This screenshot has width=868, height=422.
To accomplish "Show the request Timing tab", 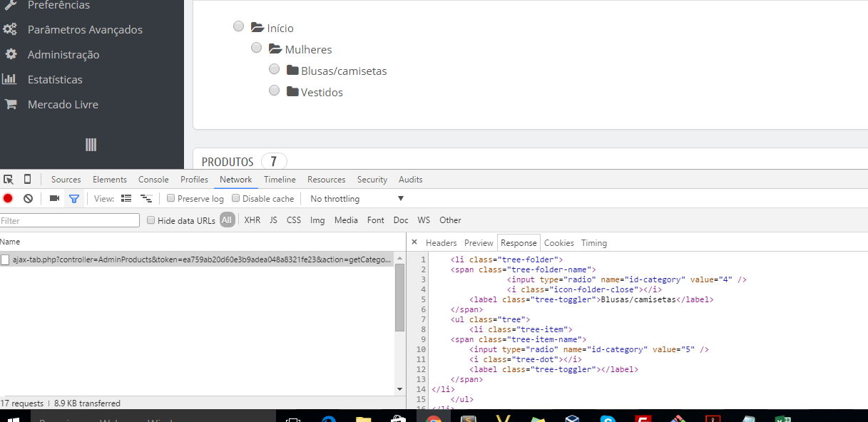I will tap(594, 243).
